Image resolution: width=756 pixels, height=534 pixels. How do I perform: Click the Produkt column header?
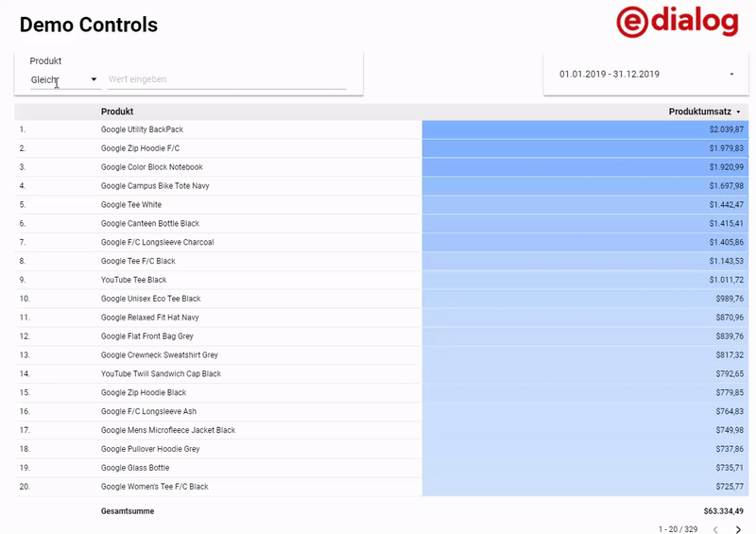(x=117, y=112)
